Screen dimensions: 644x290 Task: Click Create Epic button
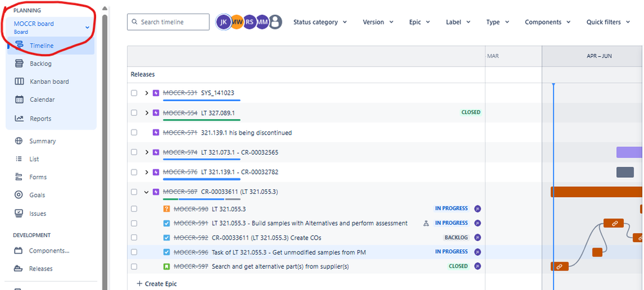(157, 284)
